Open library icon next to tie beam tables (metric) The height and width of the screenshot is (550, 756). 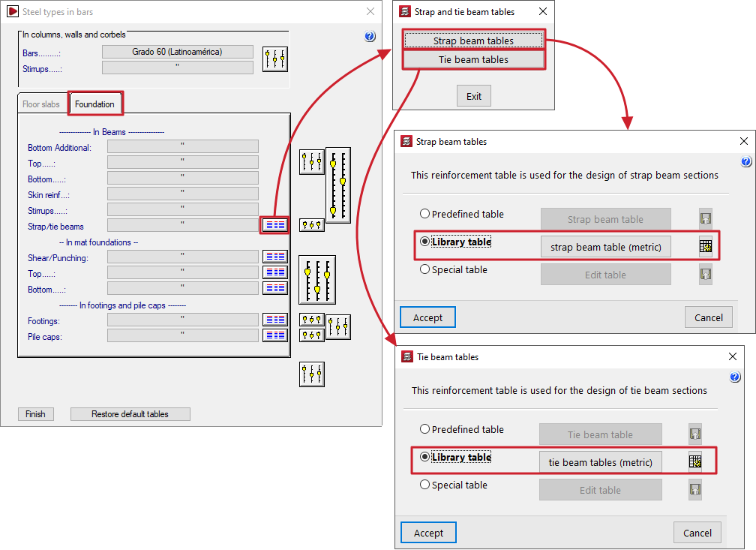695,461
